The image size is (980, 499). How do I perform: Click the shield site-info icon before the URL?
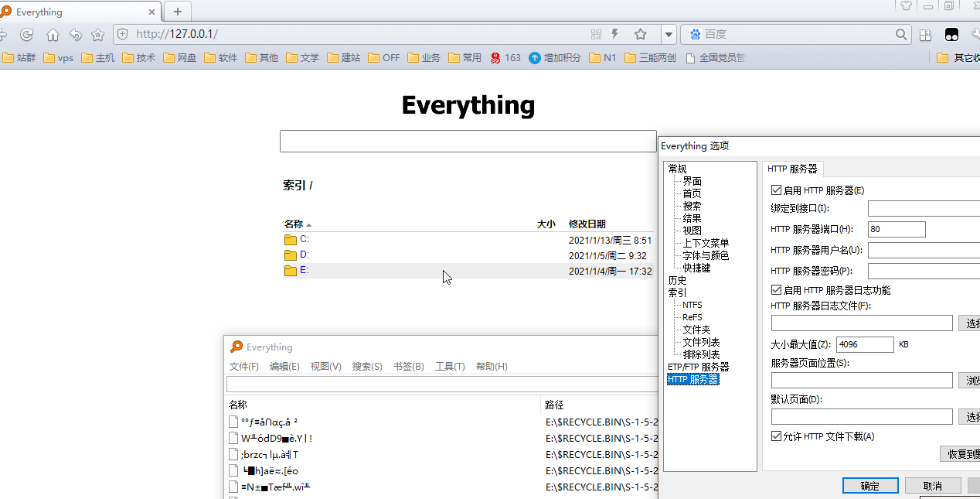122,34
